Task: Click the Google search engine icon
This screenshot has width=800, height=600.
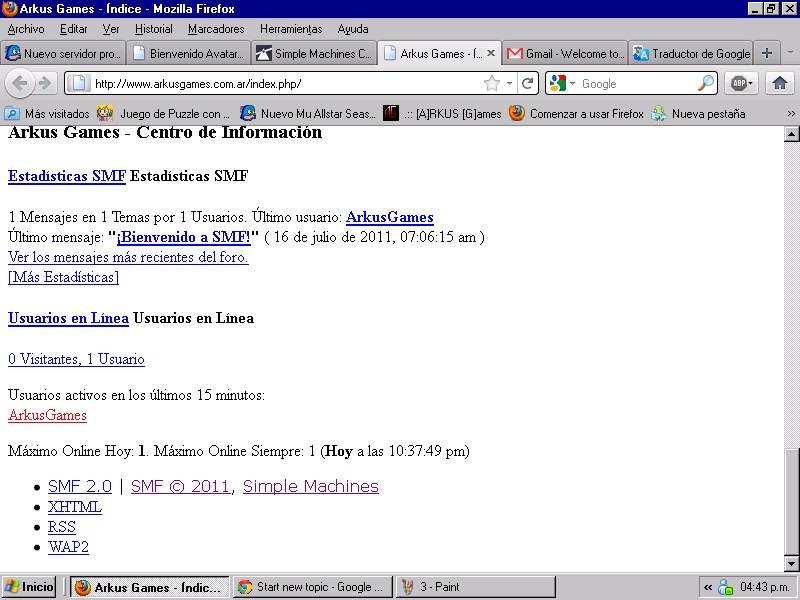Action: click(x=558, y=83)
